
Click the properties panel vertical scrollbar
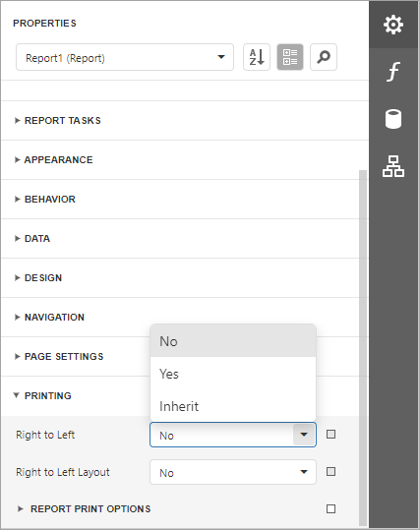363,348
